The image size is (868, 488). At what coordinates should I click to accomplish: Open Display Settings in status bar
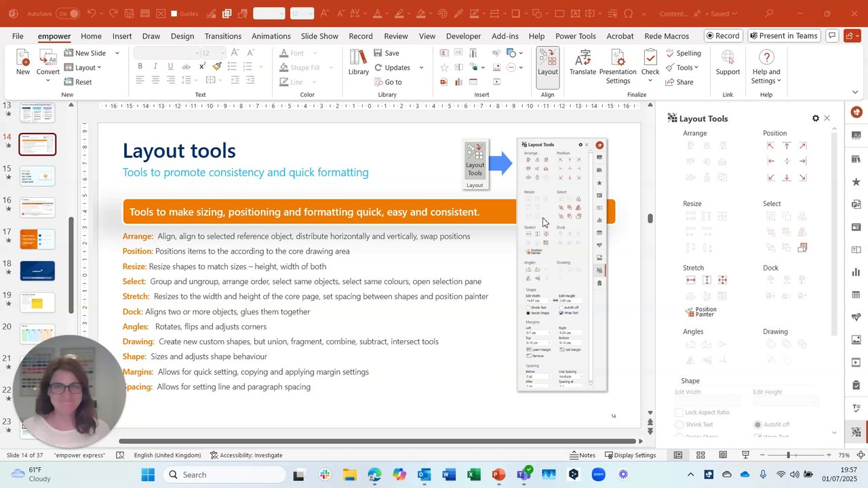[x=631, y=455]
